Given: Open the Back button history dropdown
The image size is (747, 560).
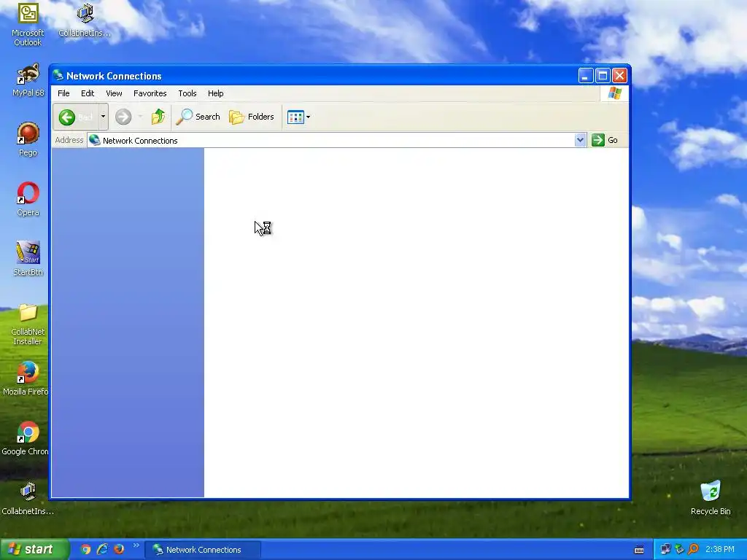Looking at the screenshot, I should [x=103, y=117].
